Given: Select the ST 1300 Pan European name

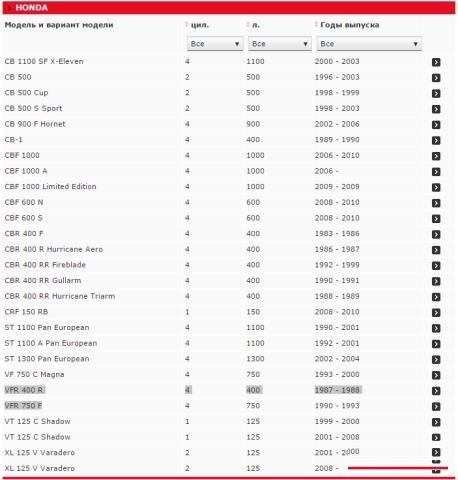Looking at the screenshot, I should [47, 359].
